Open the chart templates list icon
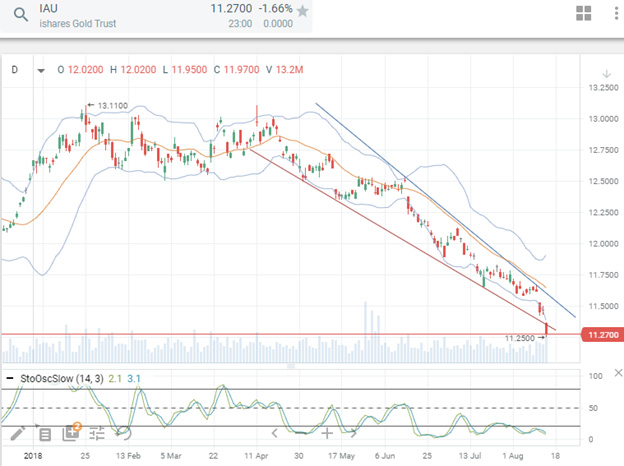The width and height of the screenshot is (624, 466). [45, 435]
